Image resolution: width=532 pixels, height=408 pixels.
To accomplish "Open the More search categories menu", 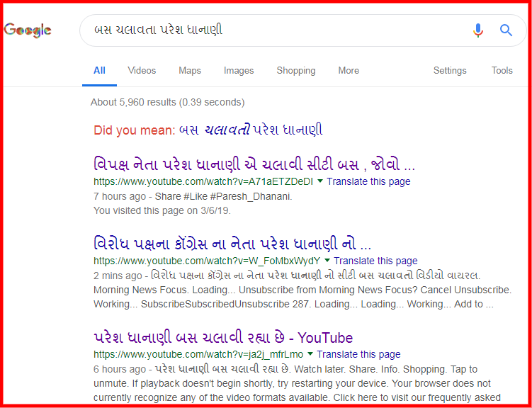I will point(349,71).
